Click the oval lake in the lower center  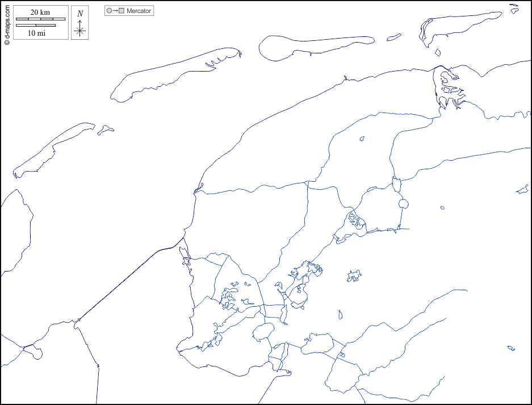click(263, 332)
